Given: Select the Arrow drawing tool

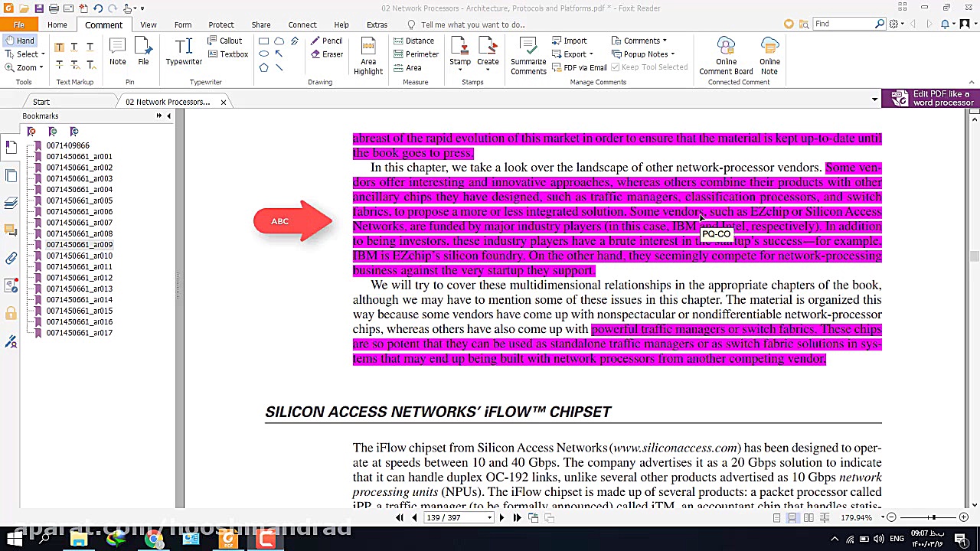Looking at the screenshot, I should click(279, 54).
